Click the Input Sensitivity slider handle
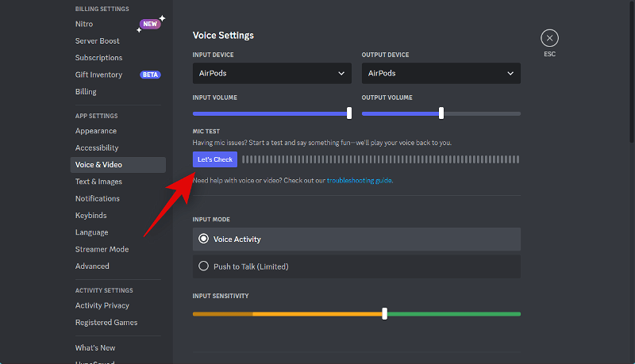Screen dimensions: 635x364 tap(384, 313)
